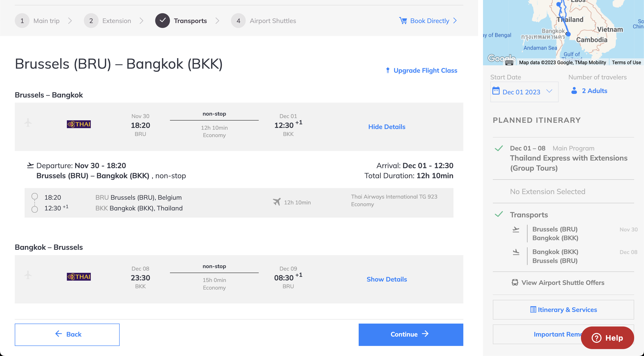
Task: Click the THAI airline logo on Dec 08 flight
Action: pyautogui.click(x=79, y=276)
